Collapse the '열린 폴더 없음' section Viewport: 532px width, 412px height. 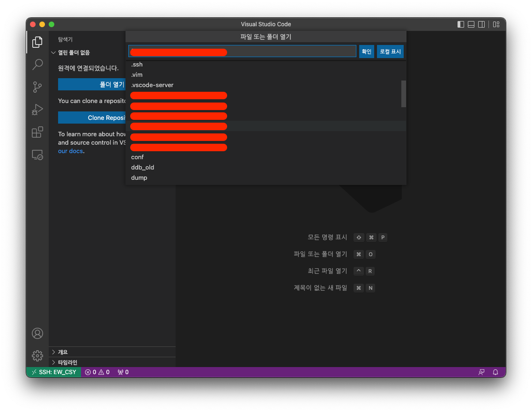[74, 52]
